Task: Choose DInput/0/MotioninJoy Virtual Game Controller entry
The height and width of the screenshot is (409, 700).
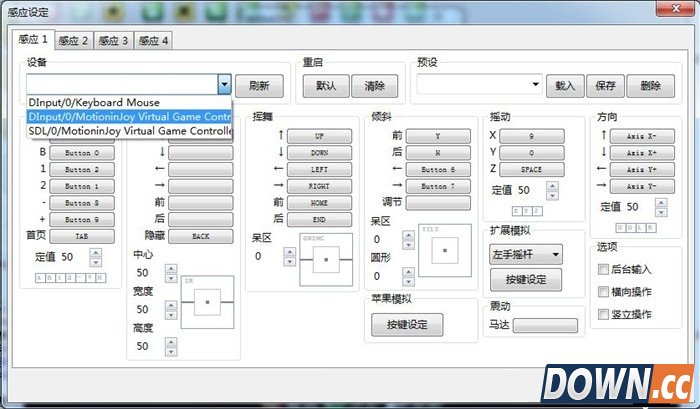Action: [x=129, y=117]
